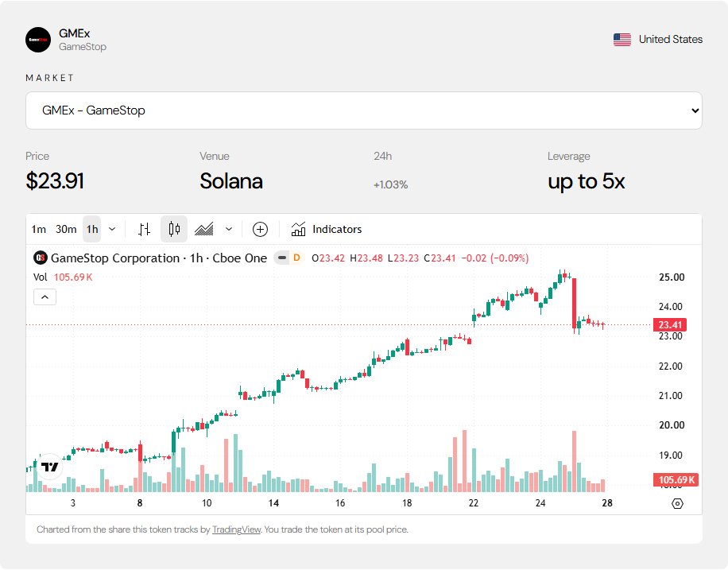Select the bars chart style icon
Screen dimensions: 728x570
(x=145, y=229)
